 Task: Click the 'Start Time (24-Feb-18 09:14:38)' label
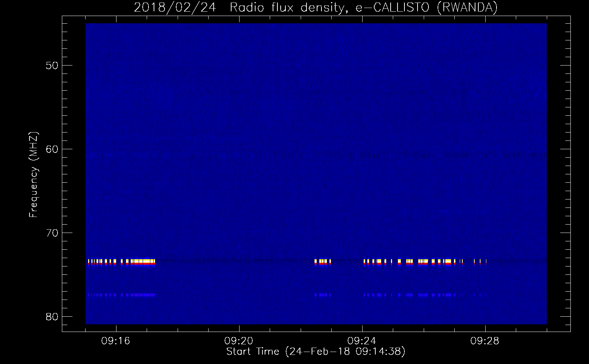click(x=316, y=352)
